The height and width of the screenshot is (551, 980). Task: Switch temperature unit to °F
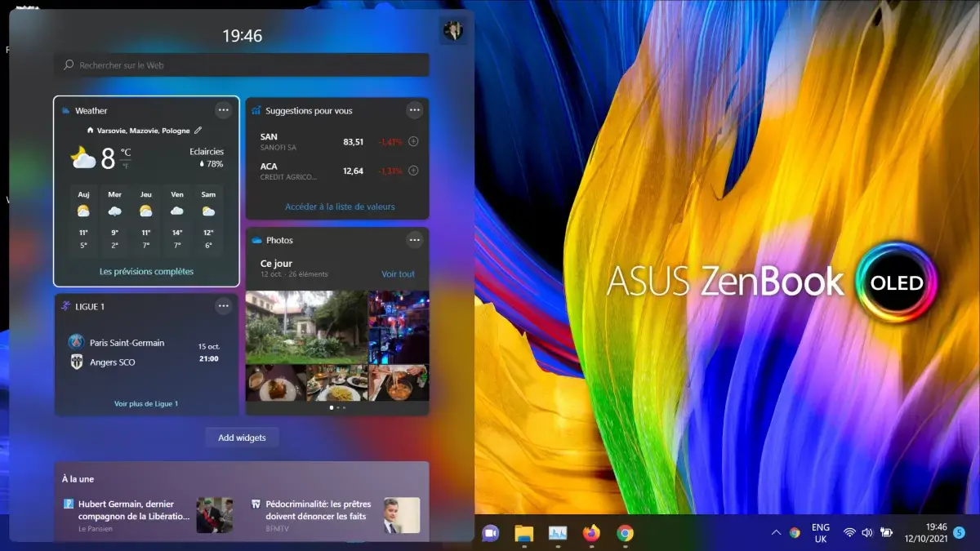pos(126,164)
